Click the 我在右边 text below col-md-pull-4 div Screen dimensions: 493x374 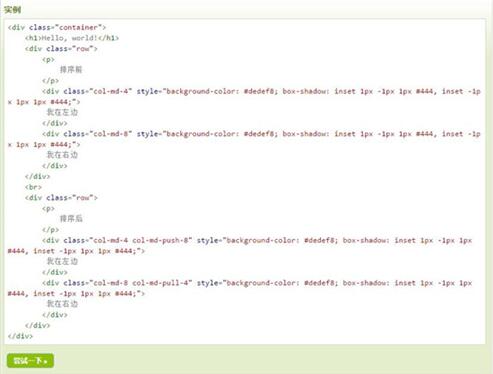pyautogui.click(x=62, y=304)
